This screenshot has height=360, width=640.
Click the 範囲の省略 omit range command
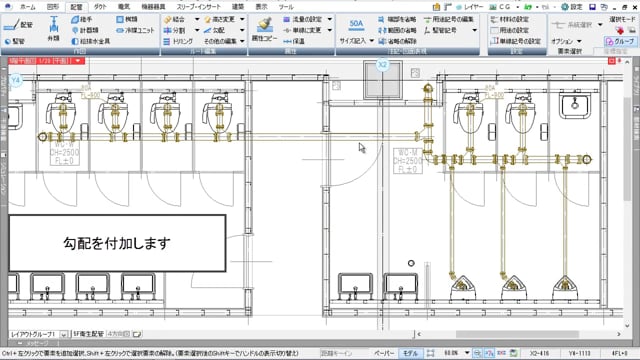point(397,30)
